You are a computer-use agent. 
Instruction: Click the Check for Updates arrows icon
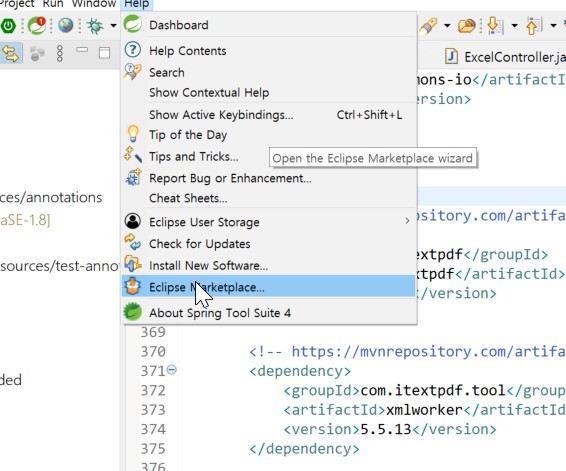click(x=132, y=242)
